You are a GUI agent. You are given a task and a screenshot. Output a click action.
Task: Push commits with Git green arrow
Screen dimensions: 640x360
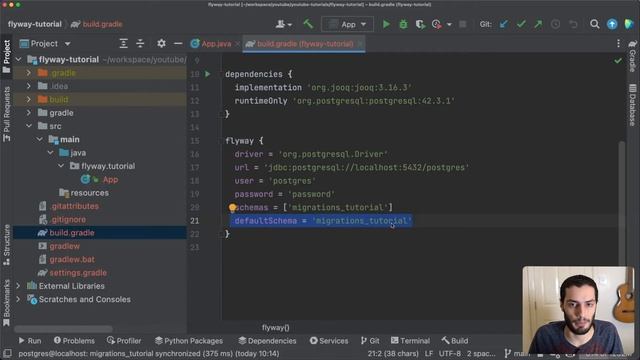click(538, 24)
